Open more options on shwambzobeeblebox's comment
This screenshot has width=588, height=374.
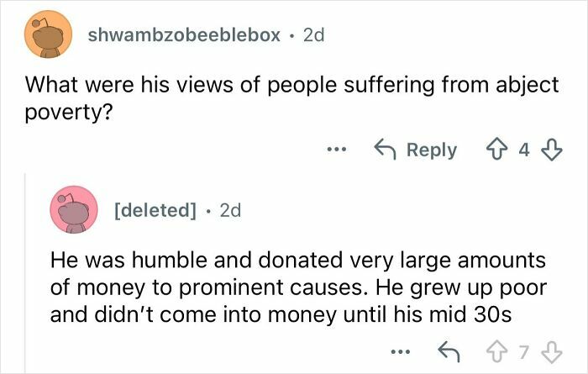point(336,151)
